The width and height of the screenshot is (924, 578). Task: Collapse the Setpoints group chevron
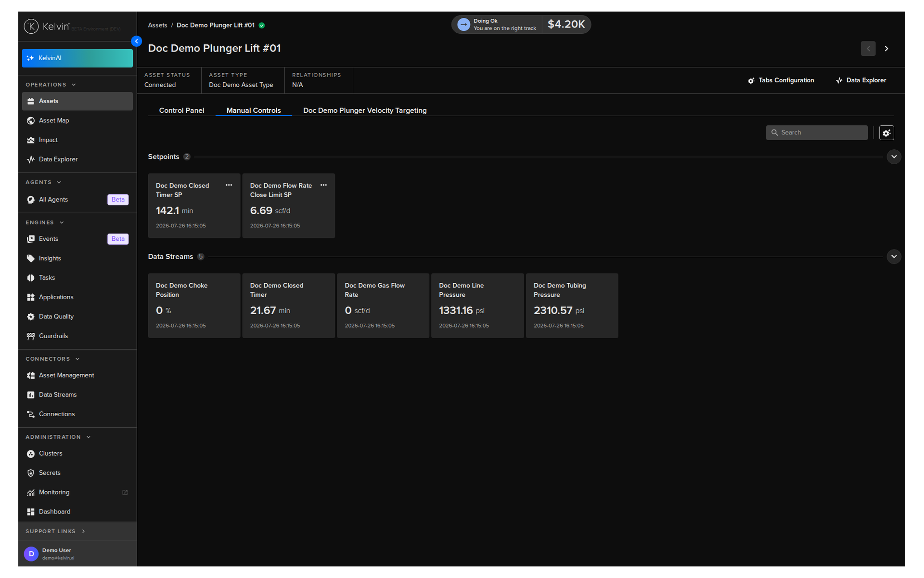(x=894, y=157)
